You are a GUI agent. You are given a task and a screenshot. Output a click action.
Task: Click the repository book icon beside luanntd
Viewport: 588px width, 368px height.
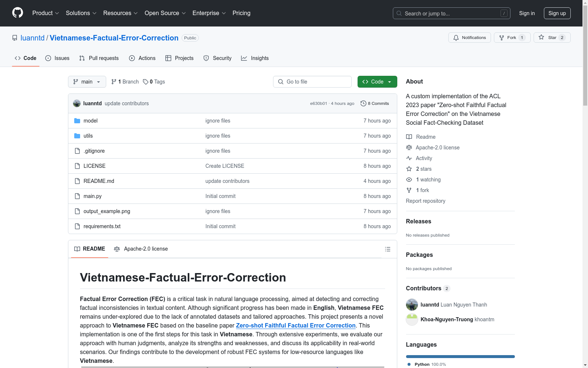coord(15,38)
